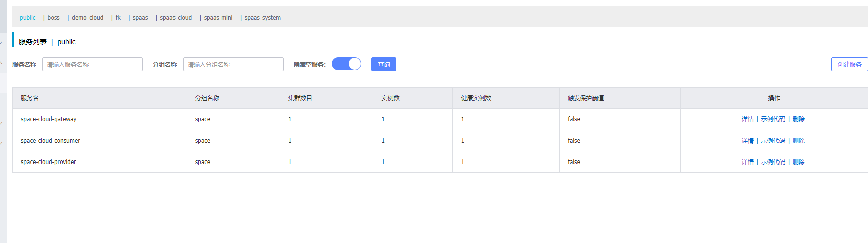868x243 pixels.
Task: Open 详情 details for space-cloud-gateway
Action: click(747, 119)
